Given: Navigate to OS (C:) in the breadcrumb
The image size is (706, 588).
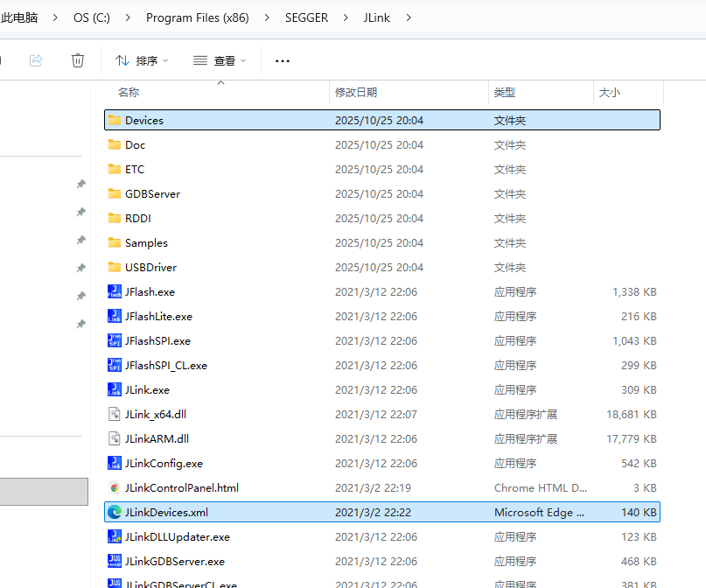Looking at the screenshot, I should coord(91,17).
